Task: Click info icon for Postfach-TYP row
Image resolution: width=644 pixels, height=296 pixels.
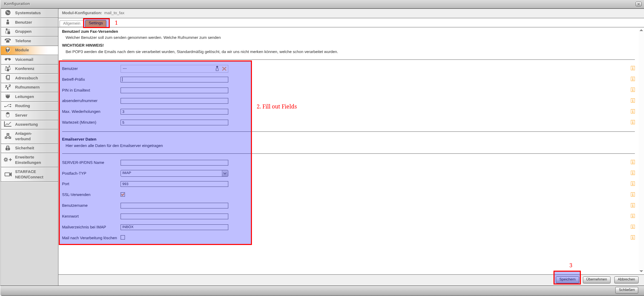Action: (633, 173)
